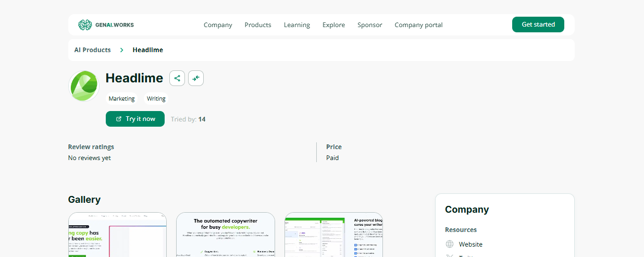Open the automated copywriter gallery thumbnail
The height and width of the screenshot is (257, 644).
click(x=226, y=235)
